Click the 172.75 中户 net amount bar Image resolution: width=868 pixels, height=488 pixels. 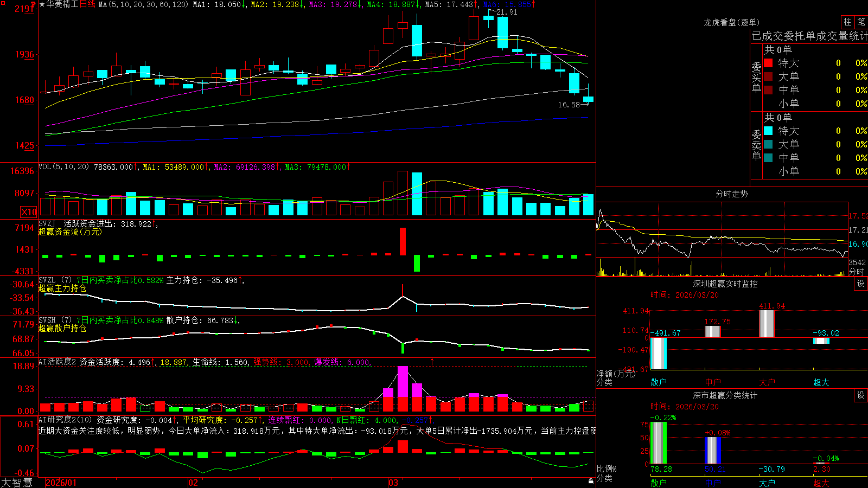(x=713, y=332)
